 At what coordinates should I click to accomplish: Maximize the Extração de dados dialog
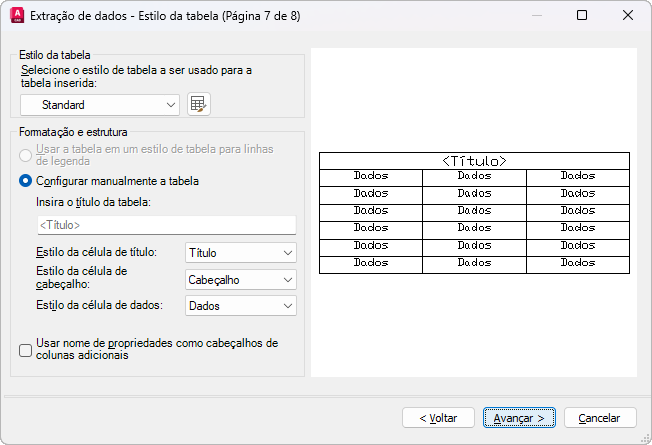click(582, 16)
